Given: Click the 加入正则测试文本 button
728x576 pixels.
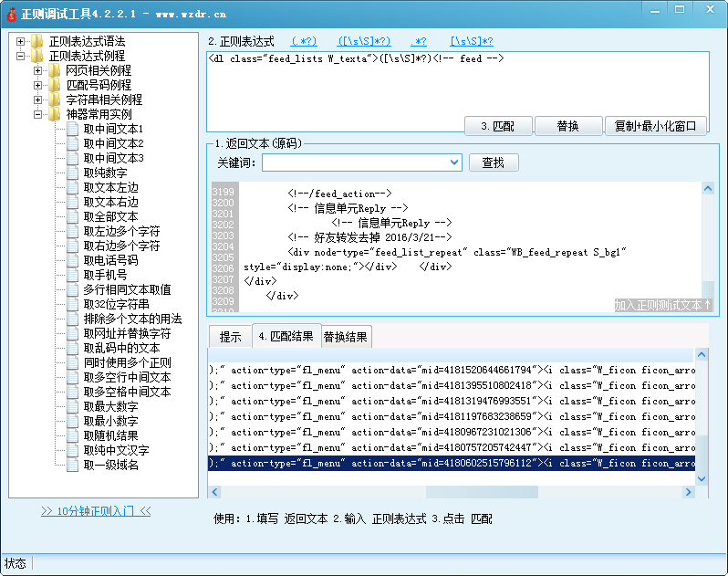Looking at the screenshot, I should (x=663, y=305).
